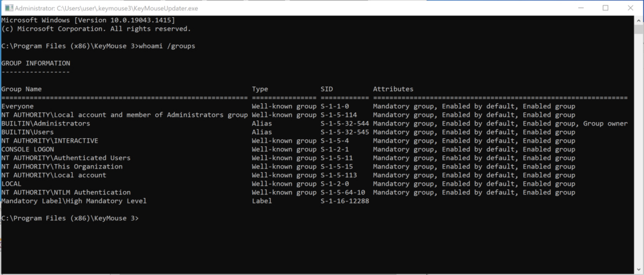This screenshot has height=275, width=644.
Task: Click the Everyone group name
Action: (18, 106)
